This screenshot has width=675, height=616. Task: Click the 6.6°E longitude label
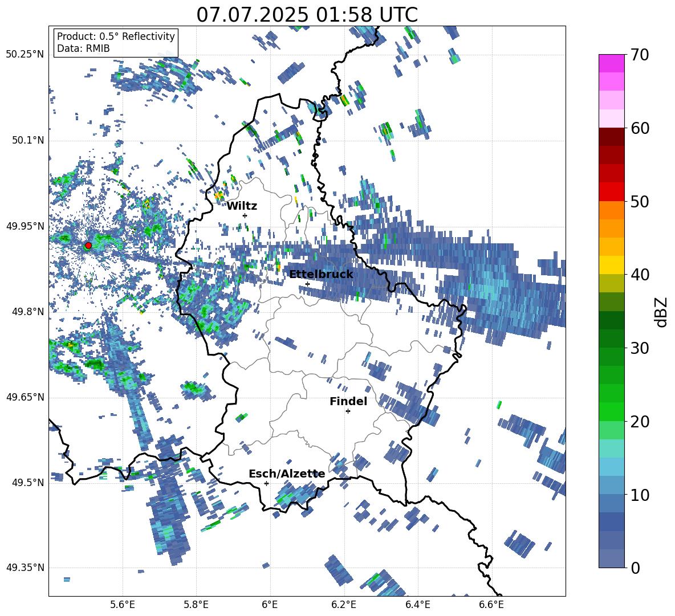(x=491, y=605)
